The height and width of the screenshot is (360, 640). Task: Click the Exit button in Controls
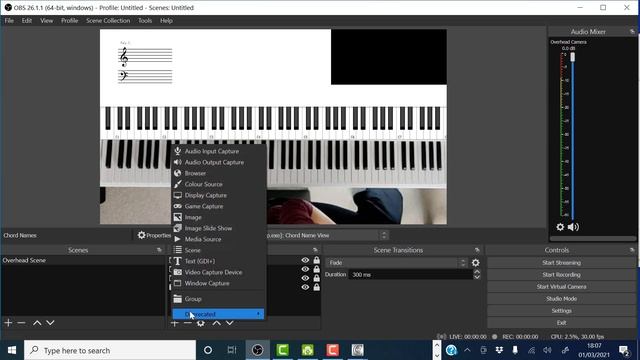coord(562,322)
